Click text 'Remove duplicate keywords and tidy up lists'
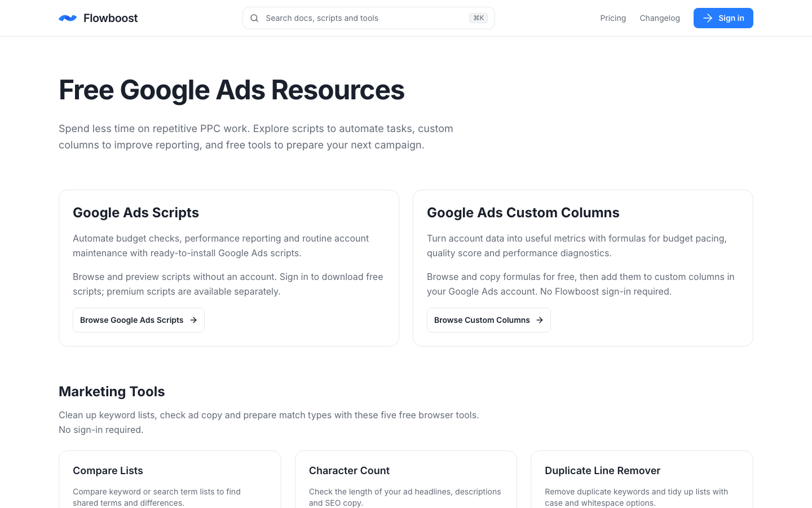812x508 pixels. [x=627, y=492]
